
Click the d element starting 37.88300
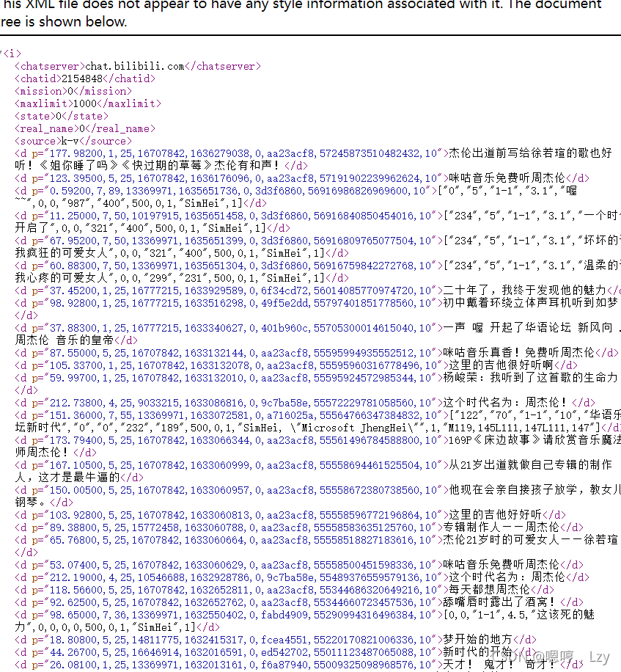(x=317, y=334)
